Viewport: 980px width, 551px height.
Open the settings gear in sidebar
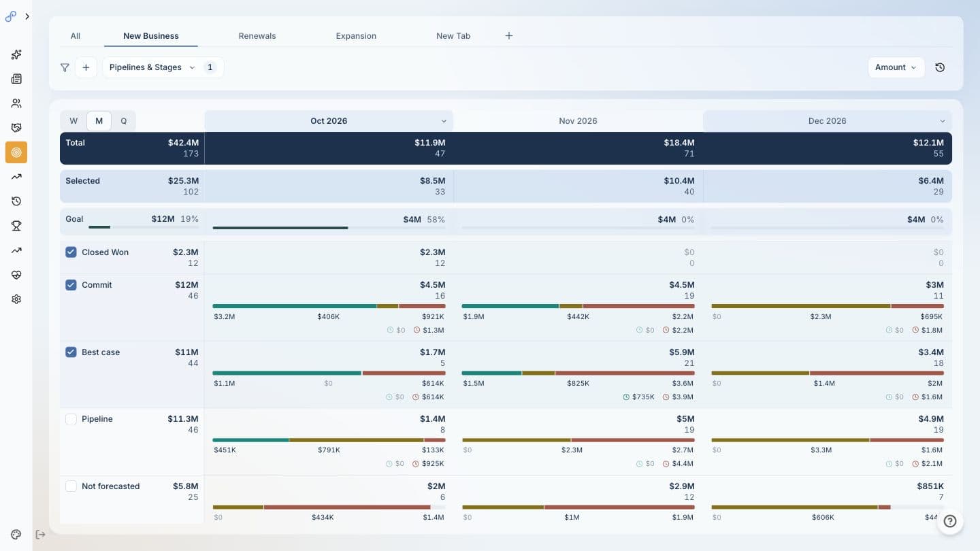point(16,299)
